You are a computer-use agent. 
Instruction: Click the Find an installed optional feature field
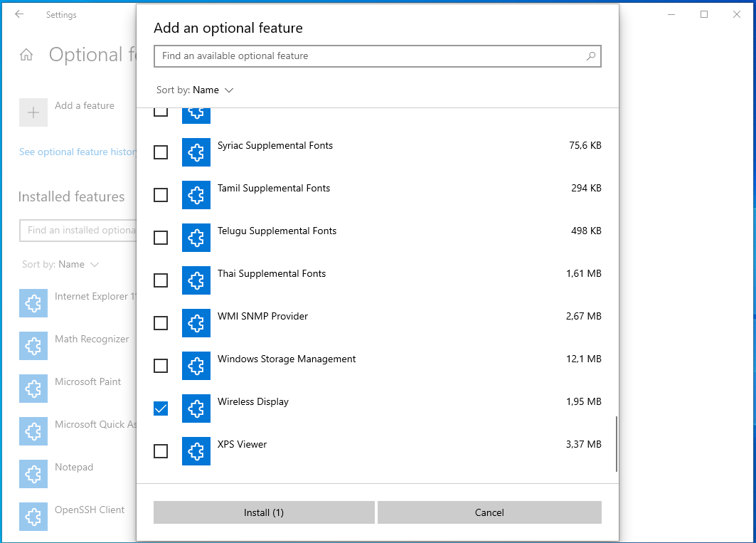[78, 231]
